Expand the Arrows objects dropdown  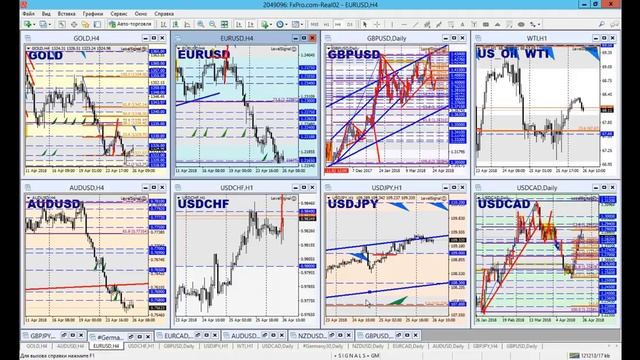point(539,24)
